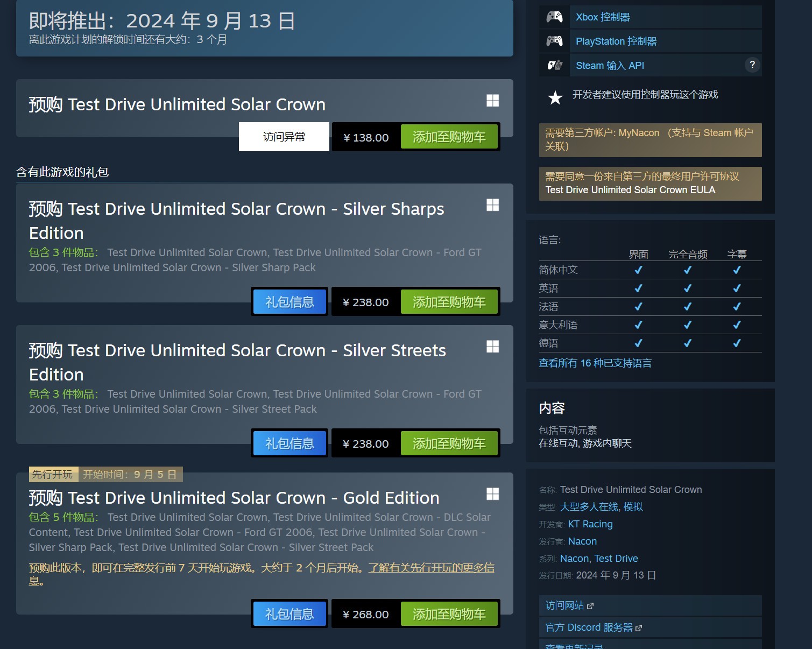Image resolution: width=812 pixels, height=649 pixels.
Task: Click the question mark beside Steam 输入 API
Action: [752, 65]
